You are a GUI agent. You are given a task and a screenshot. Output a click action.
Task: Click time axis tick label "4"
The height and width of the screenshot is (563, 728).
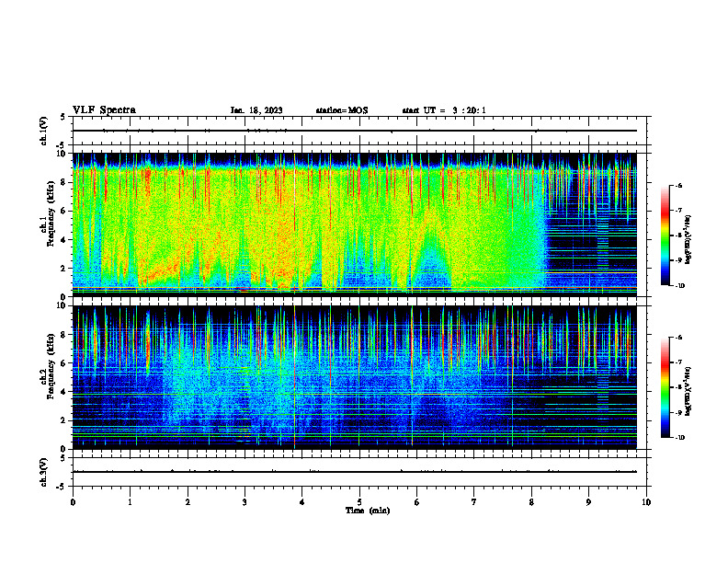point(302,502)
